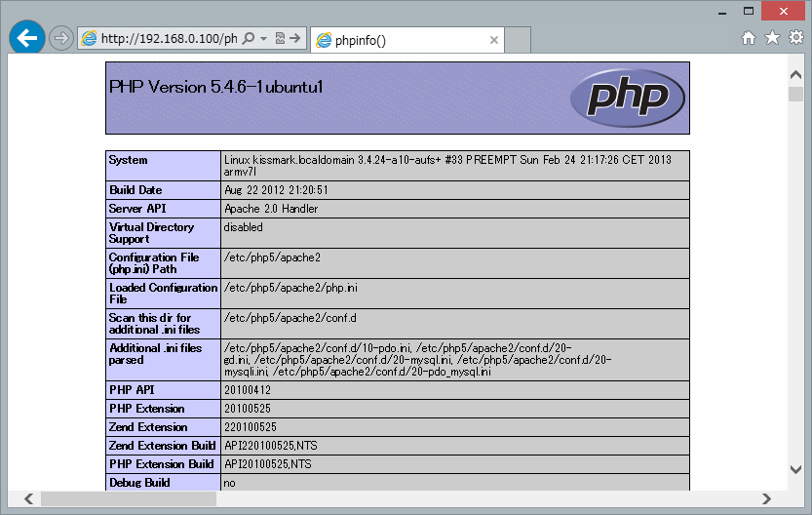The height and width of the screenshot is (515, 812).
Task: Click the Build Date label
Action: point(135,190)
